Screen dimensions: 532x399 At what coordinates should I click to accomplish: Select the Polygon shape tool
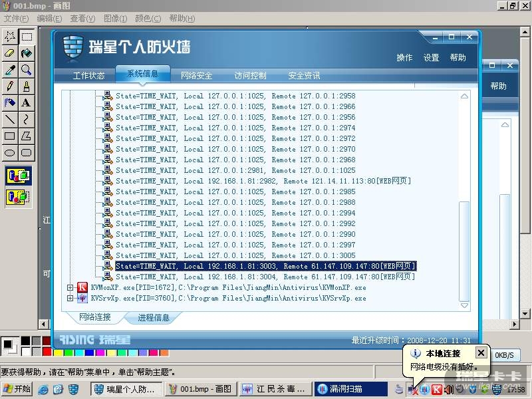[x=27, y=136]
